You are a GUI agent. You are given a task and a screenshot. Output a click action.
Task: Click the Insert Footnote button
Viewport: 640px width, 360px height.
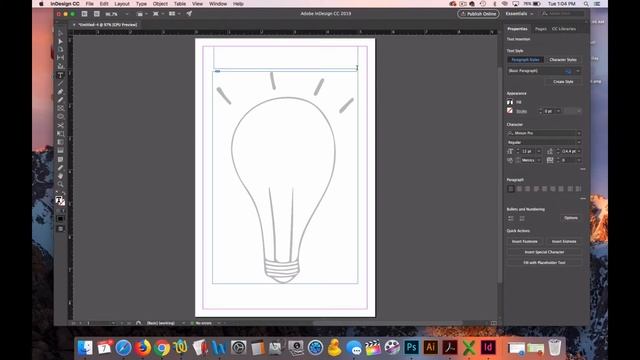(524, 241)
